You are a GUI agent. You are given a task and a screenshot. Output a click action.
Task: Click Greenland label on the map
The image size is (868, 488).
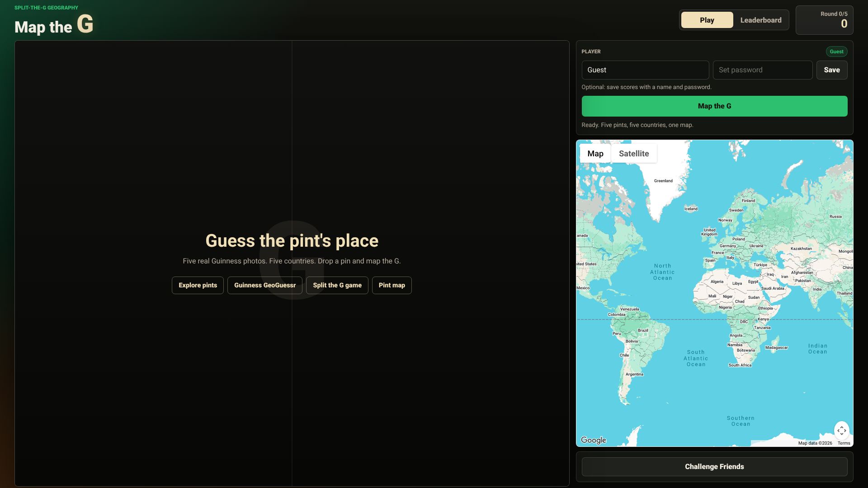pyautogui.click(x=663, y=181)
